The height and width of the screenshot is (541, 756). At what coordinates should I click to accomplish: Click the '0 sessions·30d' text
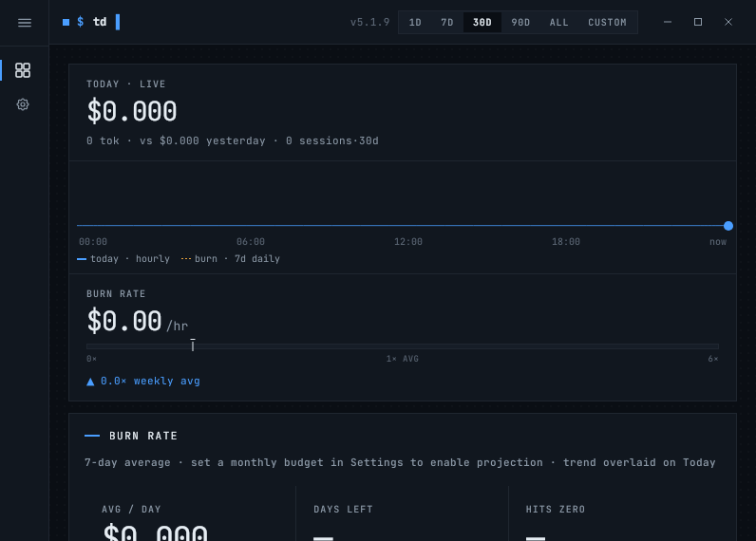click(332, 141)
